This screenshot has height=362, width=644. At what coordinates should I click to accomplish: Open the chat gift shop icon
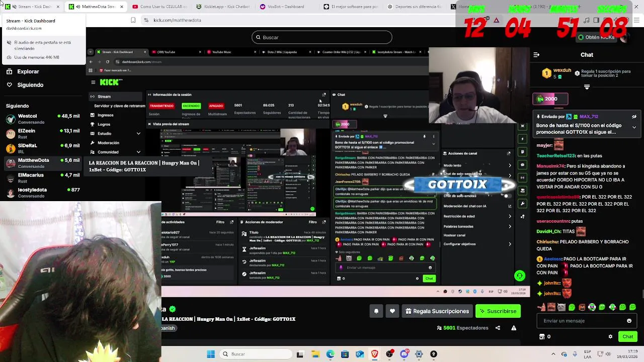[542, 336]
